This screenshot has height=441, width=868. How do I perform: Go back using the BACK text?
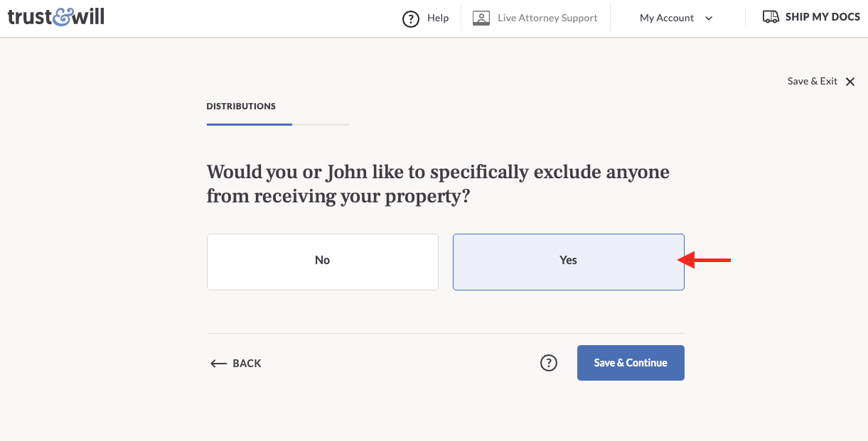(247, 364)
